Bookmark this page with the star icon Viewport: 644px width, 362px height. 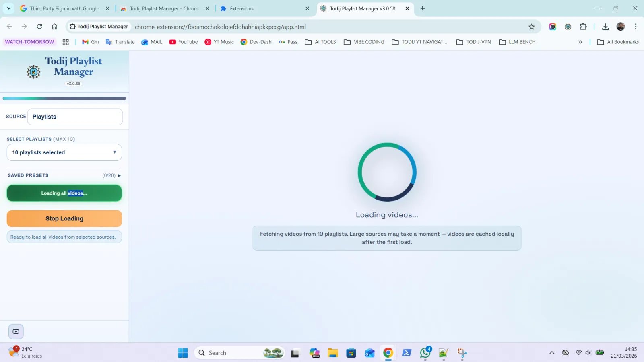pyautogui.click(x=531, y=27)
